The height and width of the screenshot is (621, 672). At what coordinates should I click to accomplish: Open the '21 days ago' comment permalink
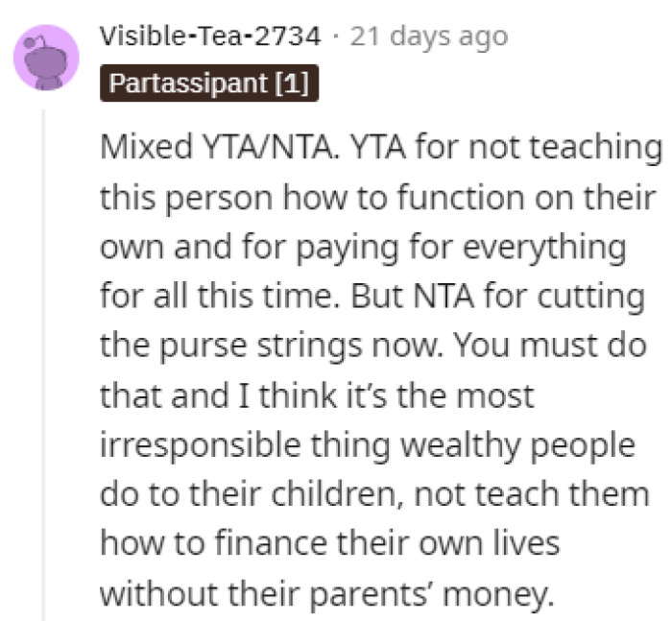click(x=429, y=37)
